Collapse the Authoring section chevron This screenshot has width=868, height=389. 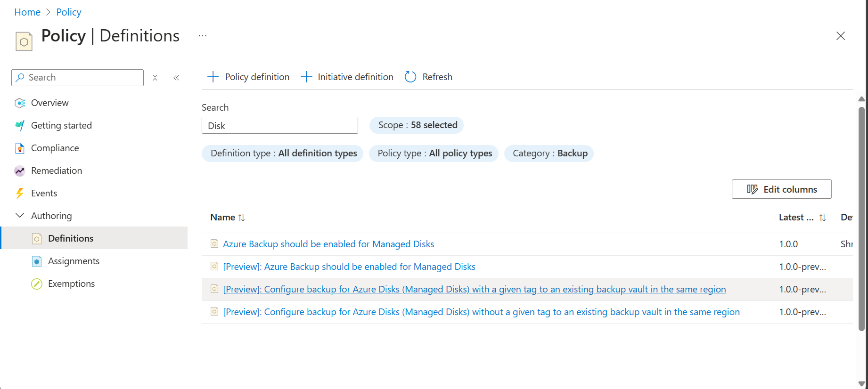click(20, 216)
